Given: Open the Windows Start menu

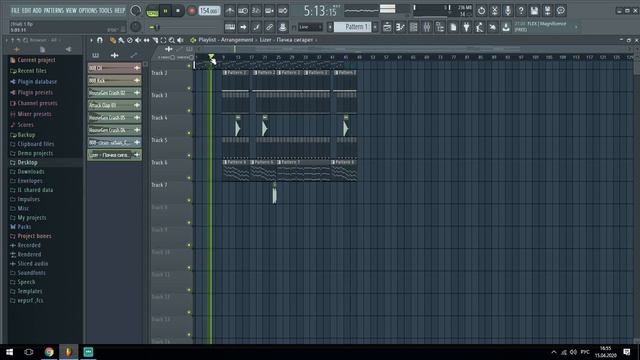Looking at the screenshot, I should (9, 352).
